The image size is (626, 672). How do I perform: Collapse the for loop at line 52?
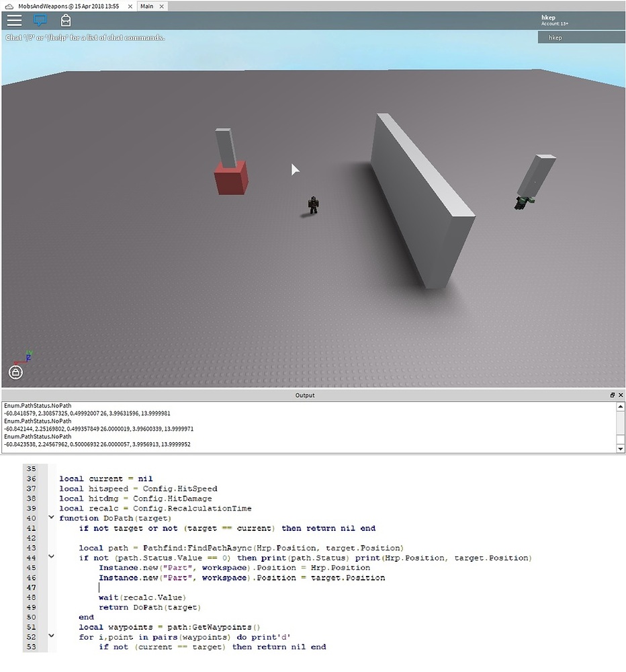pyautogui.click(x=52, y=636)
